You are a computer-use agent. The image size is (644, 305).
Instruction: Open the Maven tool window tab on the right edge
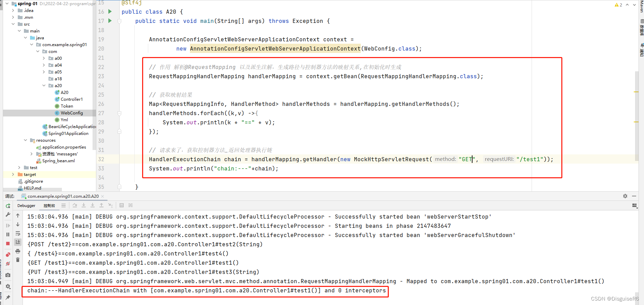(x=641, y=7)
